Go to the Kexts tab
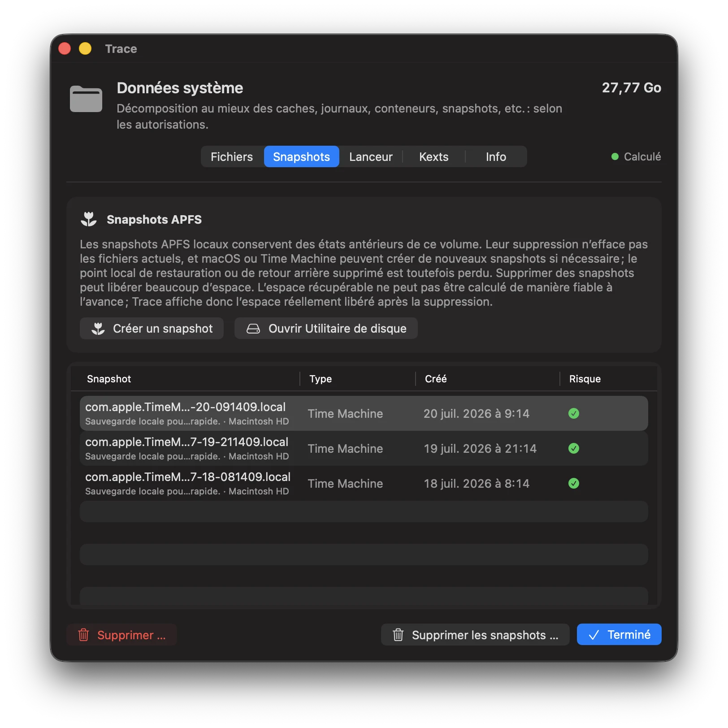The width and height of the screenshot is (728, 728). pyautogui.click(x=433, y=156)
